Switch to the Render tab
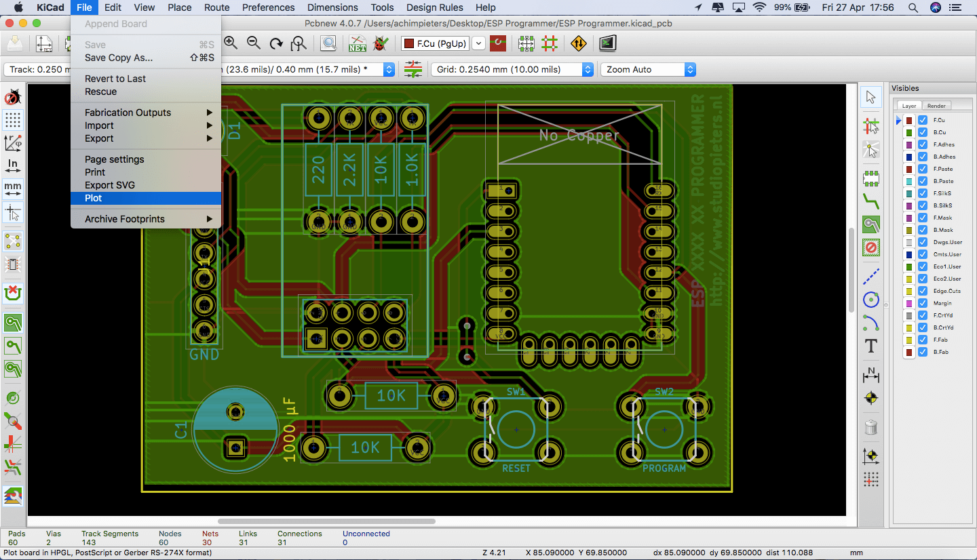The width and height of the screenshot is (977, 560). click(x=936, y=106)
